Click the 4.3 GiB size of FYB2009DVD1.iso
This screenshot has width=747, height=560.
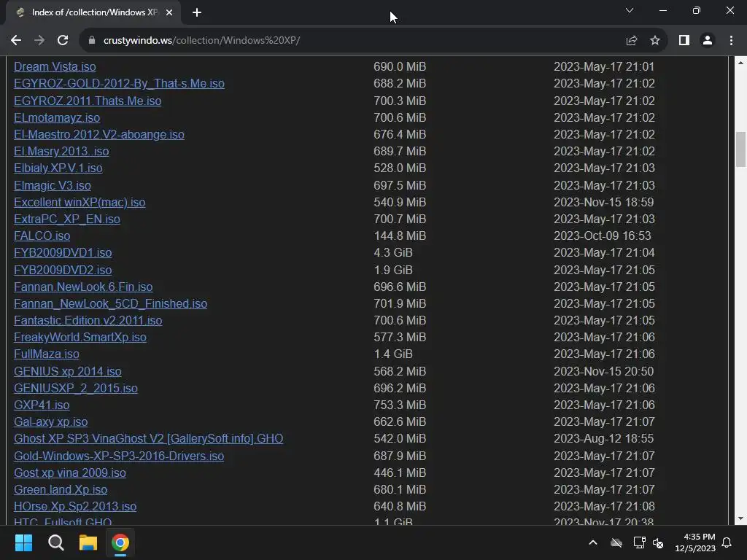(393, 253)
